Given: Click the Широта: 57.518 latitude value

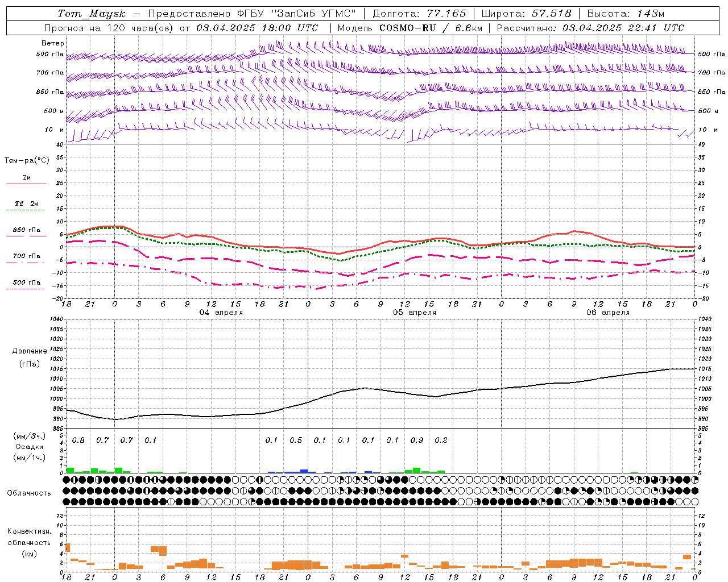Looking at the screenshot, I should (526, 14).
